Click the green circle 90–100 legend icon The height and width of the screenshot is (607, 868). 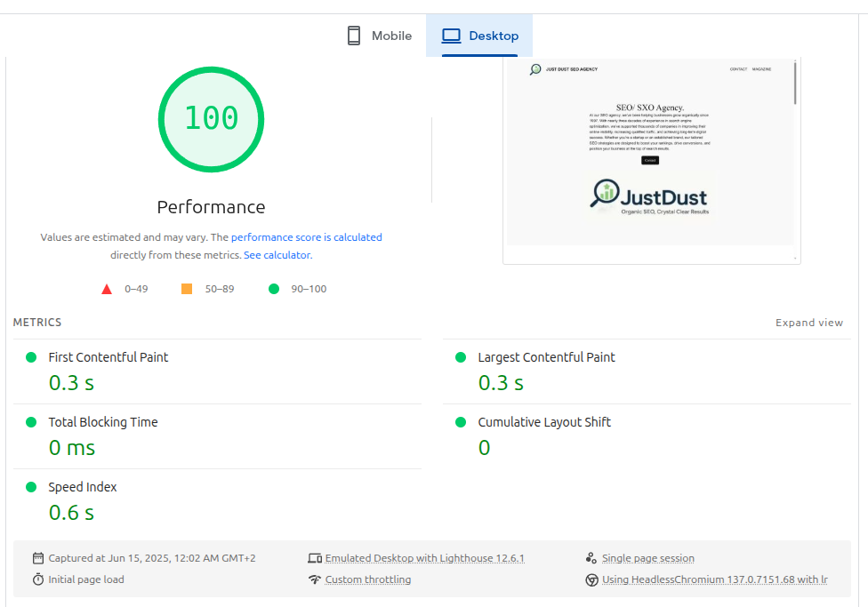(x=274, y=289)
